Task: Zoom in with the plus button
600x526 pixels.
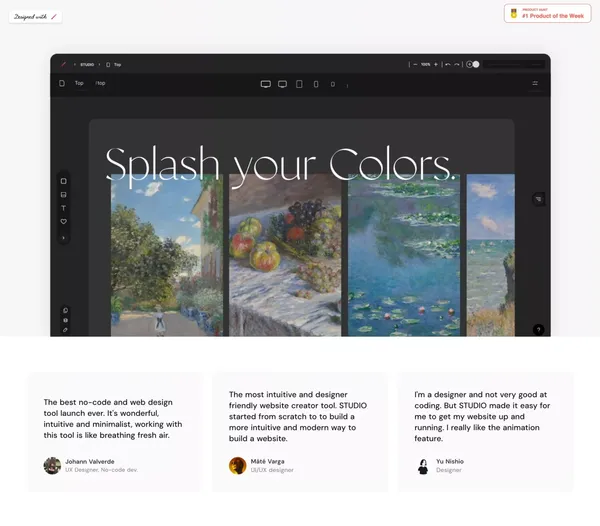Action: (x=435, y=65)
